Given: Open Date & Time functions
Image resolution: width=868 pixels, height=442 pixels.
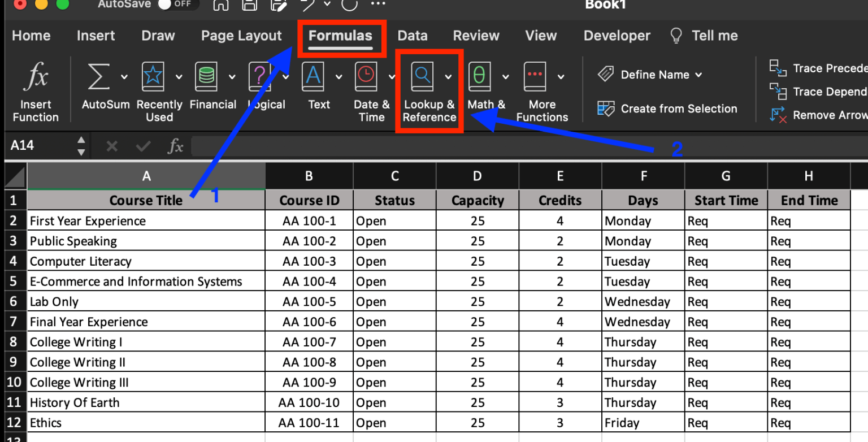Looking at the screenshot, I should click(366, 76).
